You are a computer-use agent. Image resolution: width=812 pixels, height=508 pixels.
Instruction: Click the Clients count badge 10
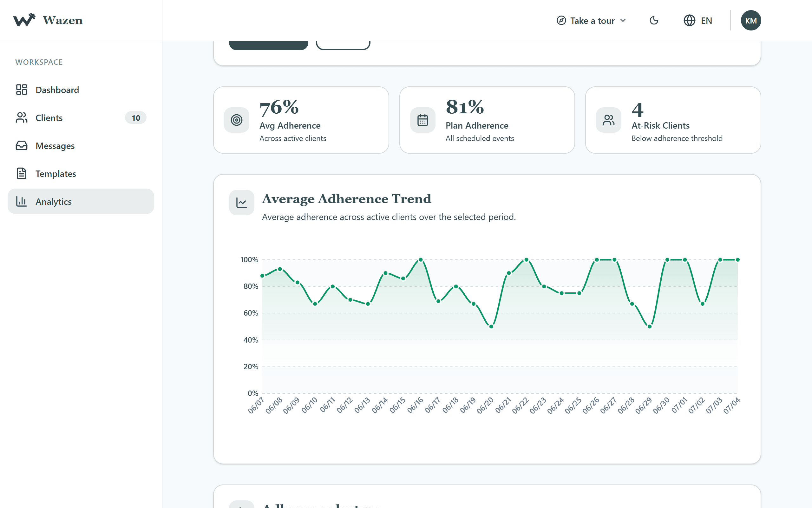[x=135, y=117]
